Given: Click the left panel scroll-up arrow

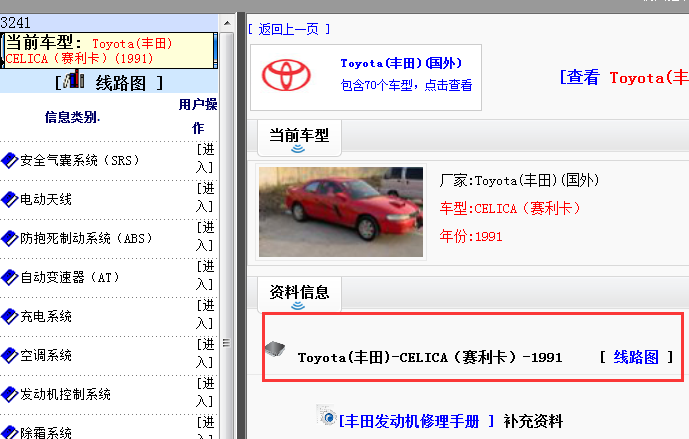Looking at the screenshot, I should (x=227, y=23).
